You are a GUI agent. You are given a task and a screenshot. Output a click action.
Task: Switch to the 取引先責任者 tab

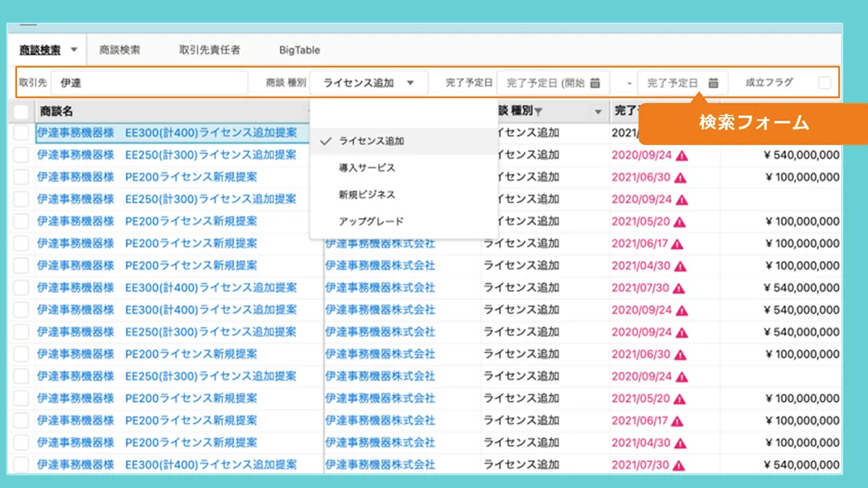click(x=209, y=50)
